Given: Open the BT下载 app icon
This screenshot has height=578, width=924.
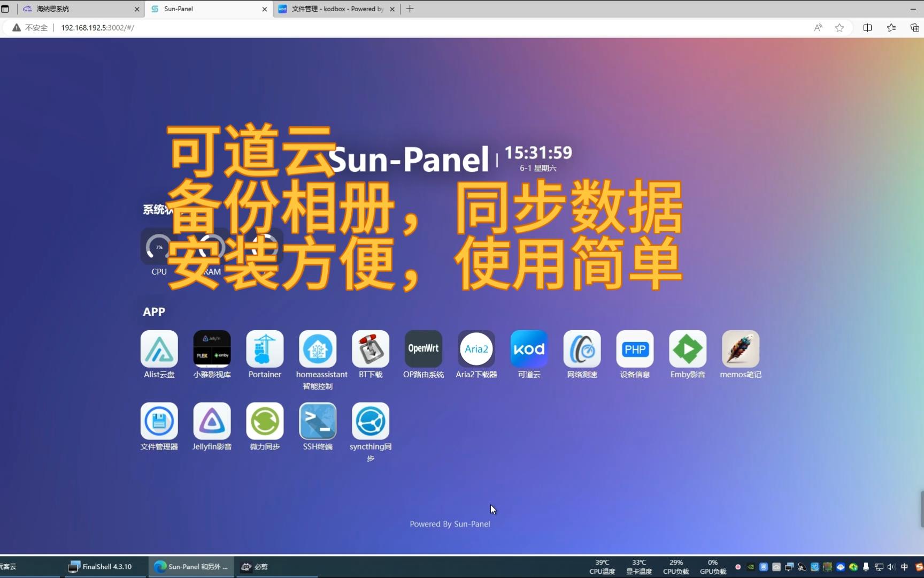Looking at the screenshot, I should coord(371,349).
